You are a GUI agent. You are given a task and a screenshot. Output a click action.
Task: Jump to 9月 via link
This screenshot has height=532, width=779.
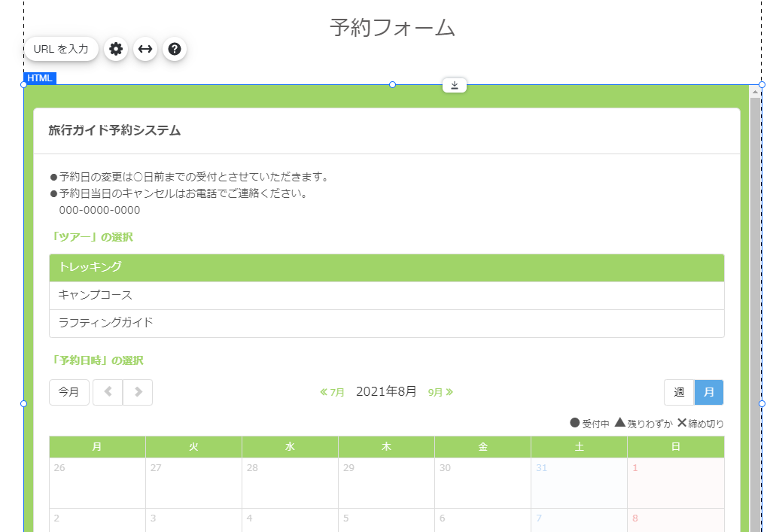coord(440,392)
